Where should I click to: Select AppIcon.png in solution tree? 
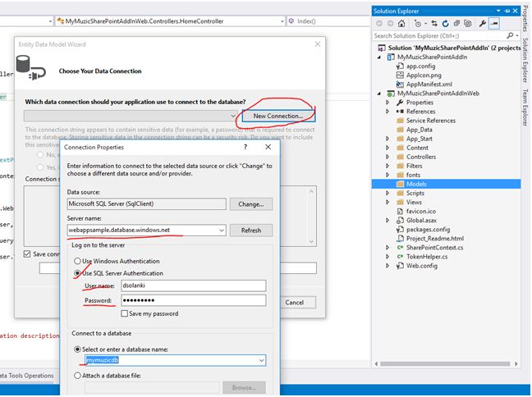pyautogui.click(x=424, y=75)
